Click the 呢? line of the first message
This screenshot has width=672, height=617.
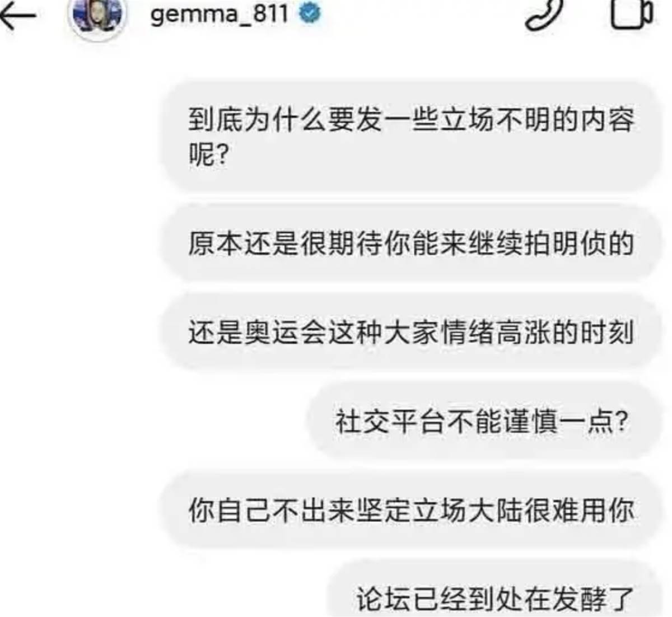tap(209, 155)
